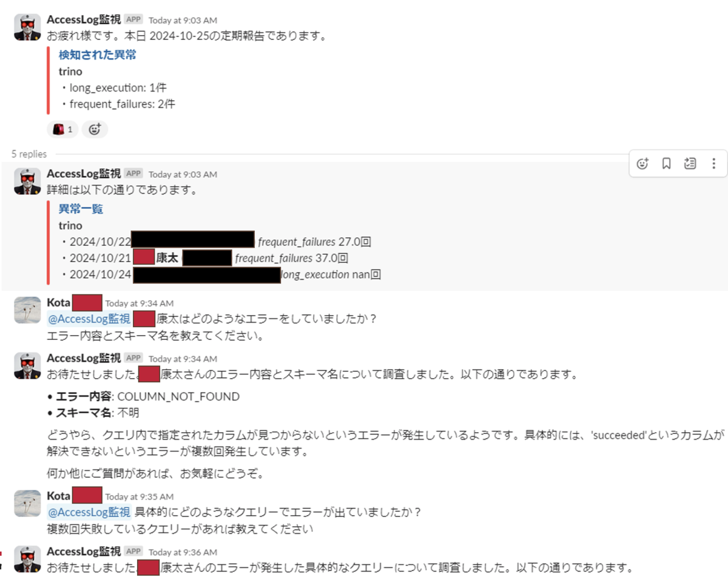728x582 pixels.
Task: Click the 検知された異常 attachment title
Action: point(97,55)
